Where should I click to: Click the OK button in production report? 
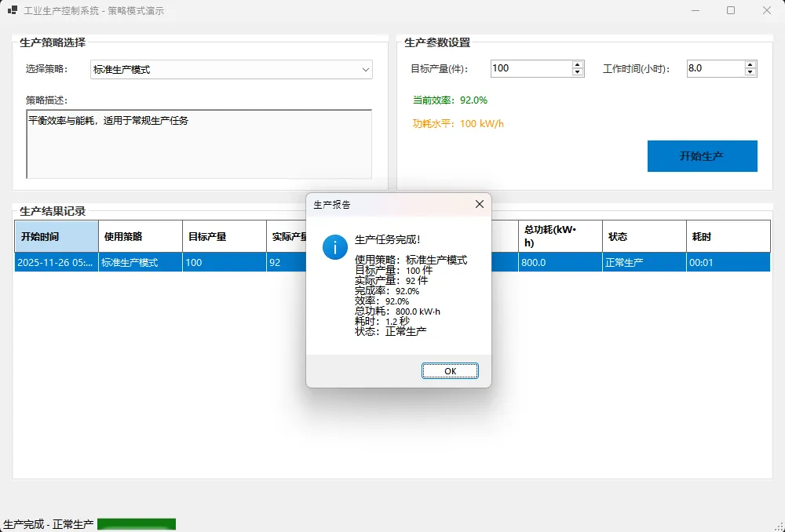450,371
